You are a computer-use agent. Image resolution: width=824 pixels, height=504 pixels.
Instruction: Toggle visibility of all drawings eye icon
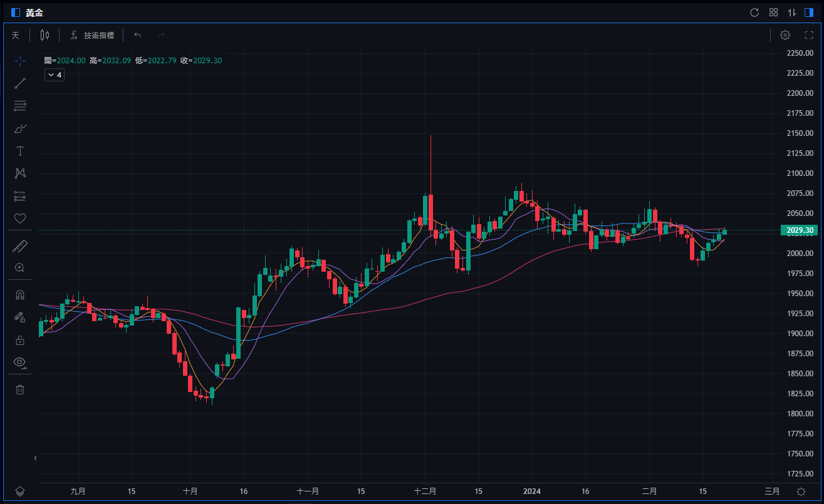point(20,362)
